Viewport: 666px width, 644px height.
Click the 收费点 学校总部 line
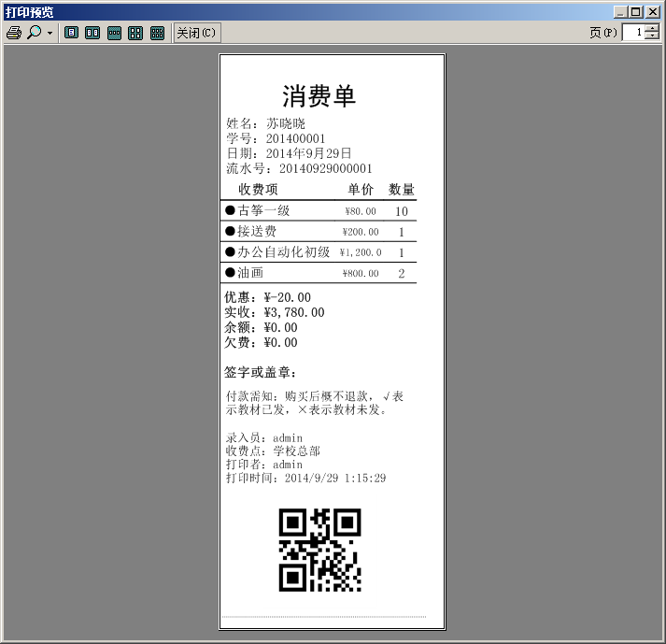click(x=273, y=451)
